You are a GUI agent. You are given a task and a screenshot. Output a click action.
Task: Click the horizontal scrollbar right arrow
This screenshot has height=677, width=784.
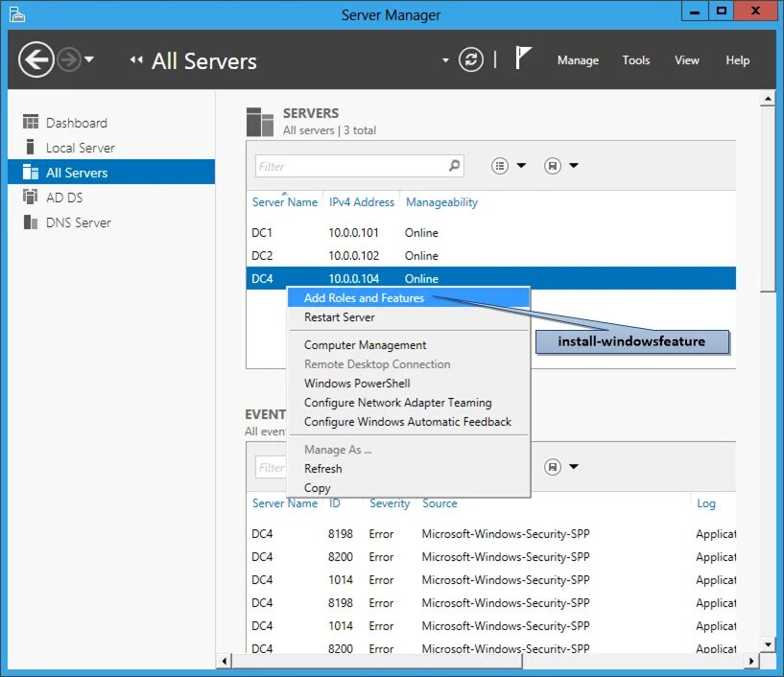click(751, 661)
